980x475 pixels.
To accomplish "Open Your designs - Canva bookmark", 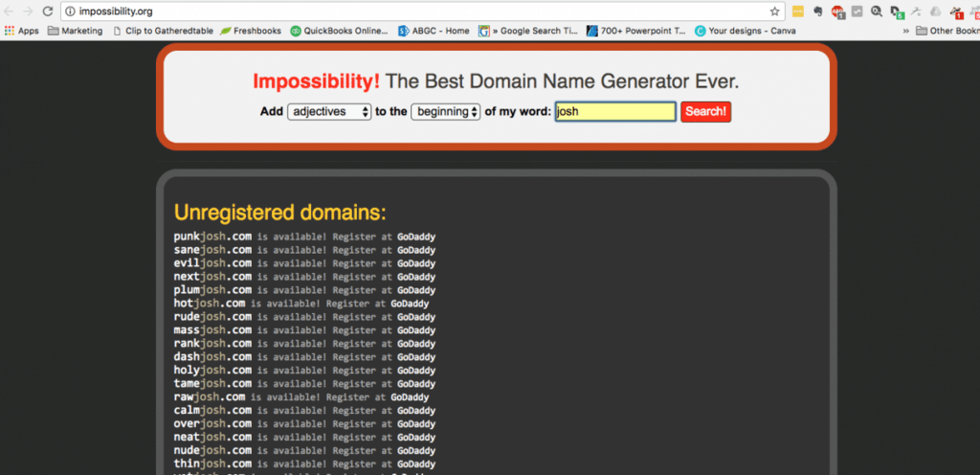I will pyautogui.click(x=746, y=31).
